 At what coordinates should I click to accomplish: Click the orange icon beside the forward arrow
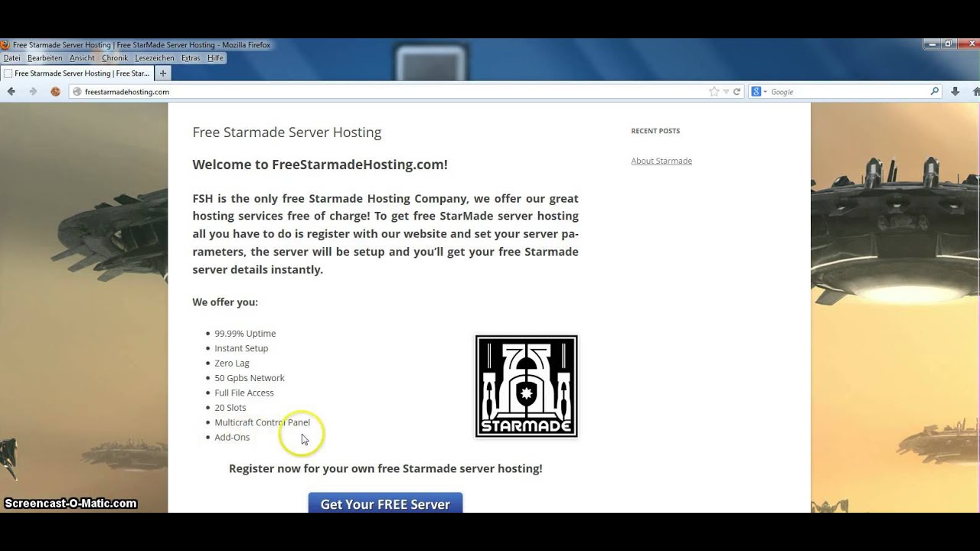55,91
